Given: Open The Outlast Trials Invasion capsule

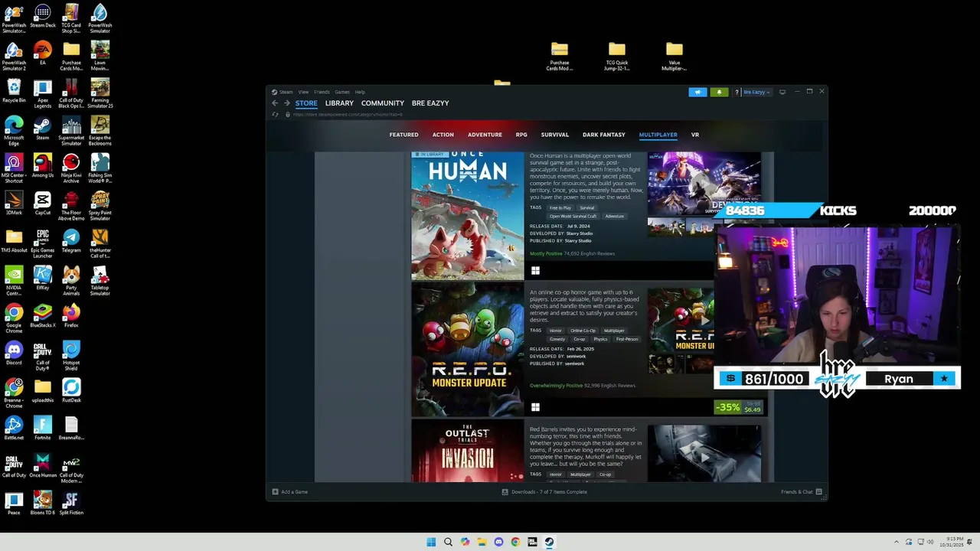Looking at the screenshot, I should tap(468, 451).
